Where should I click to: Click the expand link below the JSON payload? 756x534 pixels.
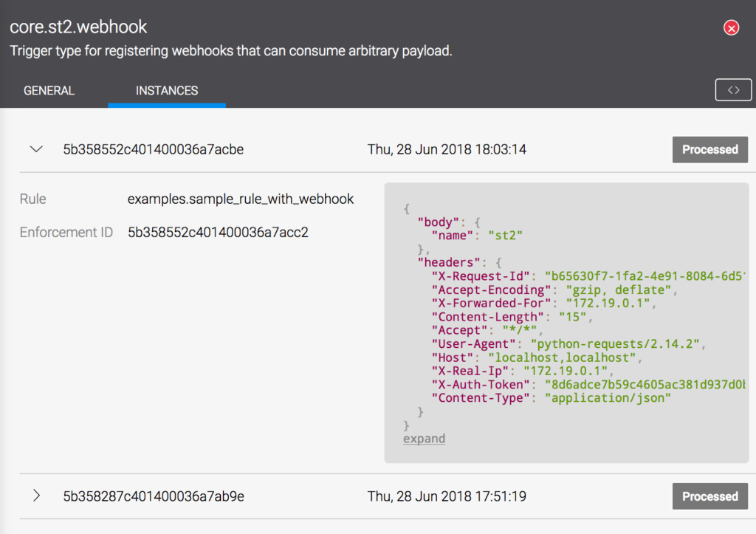point(424,438)
